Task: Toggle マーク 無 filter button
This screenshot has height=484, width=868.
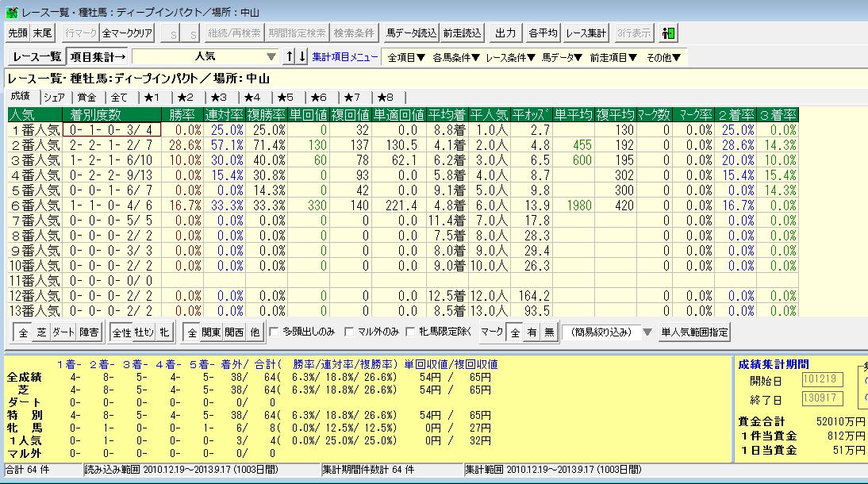Action: pyautogui.click(x=549, y=332)
